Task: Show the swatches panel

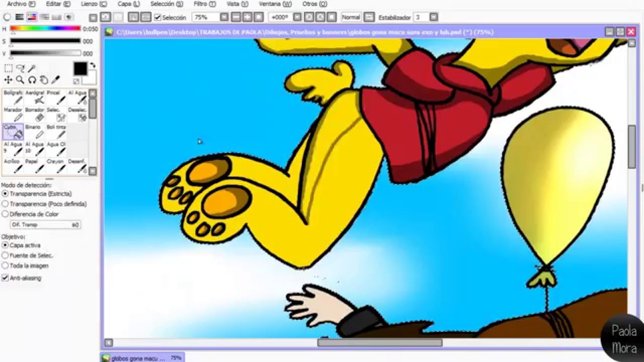Action: coord(56,17)
